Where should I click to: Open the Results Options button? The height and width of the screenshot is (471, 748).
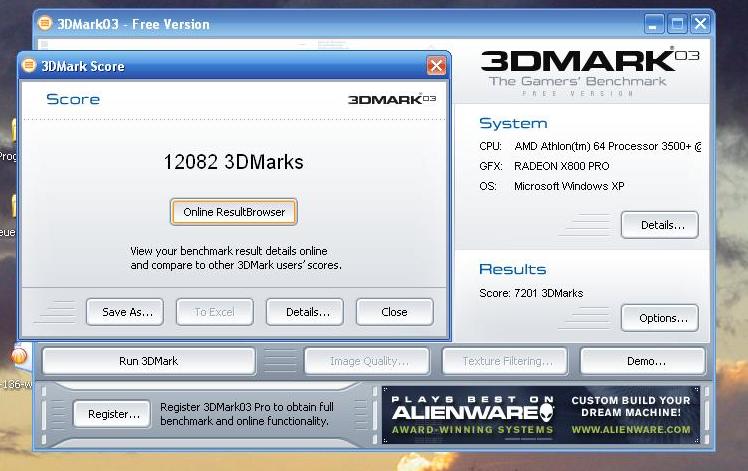coord(660,318)
